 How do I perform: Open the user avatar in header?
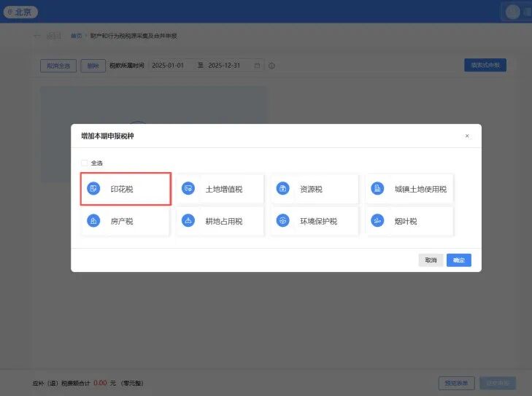(513, 12)
